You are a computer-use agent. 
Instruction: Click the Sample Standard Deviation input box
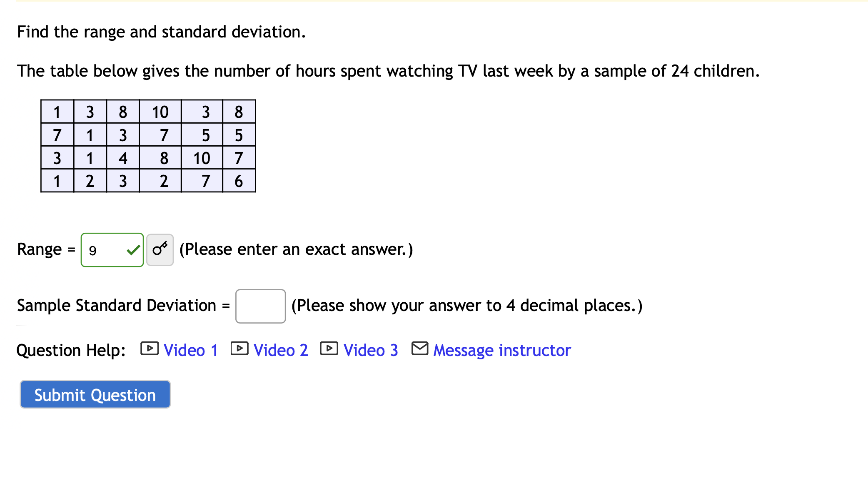[x=259, y=306]
